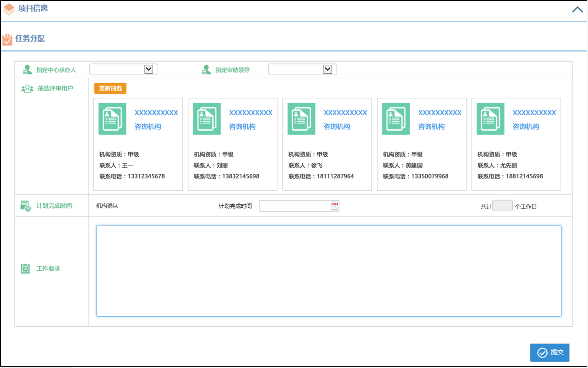588x368 pixels.
Task: Click the 项目信息 layers icon
Action: tap(9, 9)
